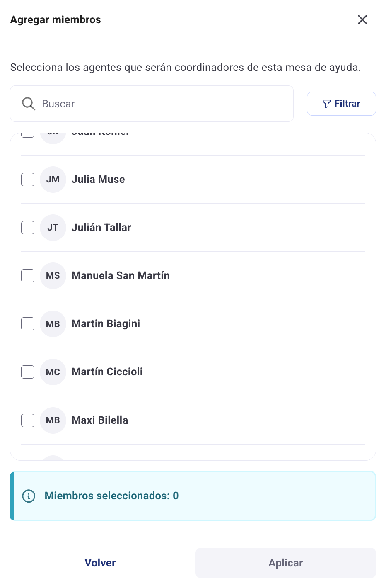Select Julián Tallar checkbox
Viewport: 391px width, 588px height.
[x=28, y=228]
